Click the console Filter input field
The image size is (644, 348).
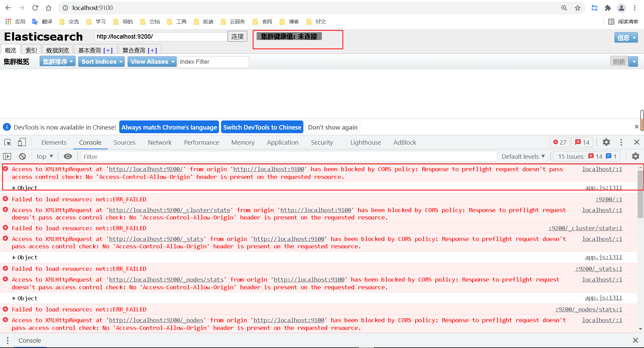point(289,156)
